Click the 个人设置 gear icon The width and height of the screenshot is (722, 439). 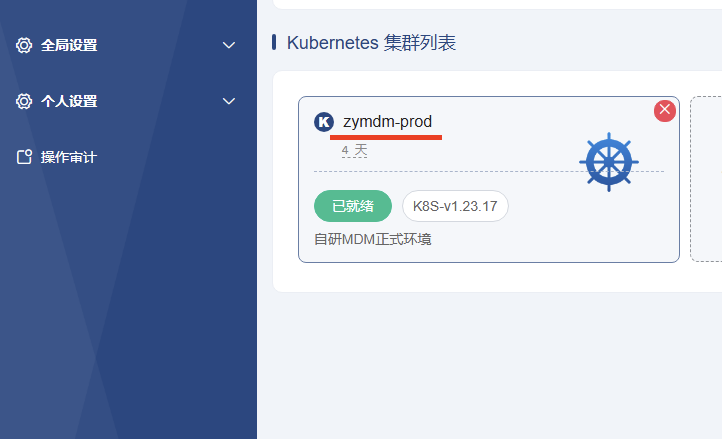point(24,101)
